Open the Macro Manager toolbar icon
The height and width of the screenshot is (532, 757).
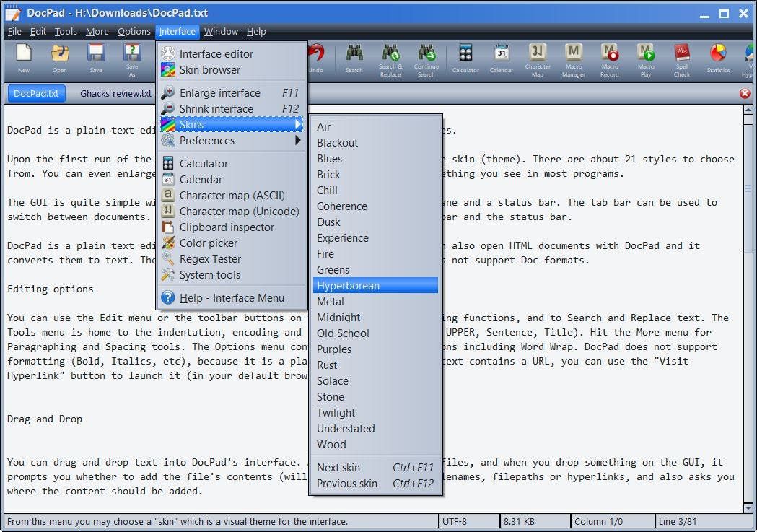[x=574, y=60]
